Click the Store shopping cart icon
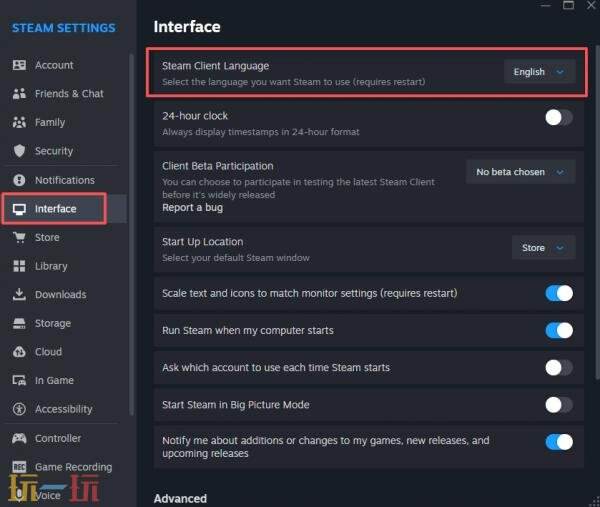Screen dimensions: 600x507 pyautogui.click(x=19, y=237)
